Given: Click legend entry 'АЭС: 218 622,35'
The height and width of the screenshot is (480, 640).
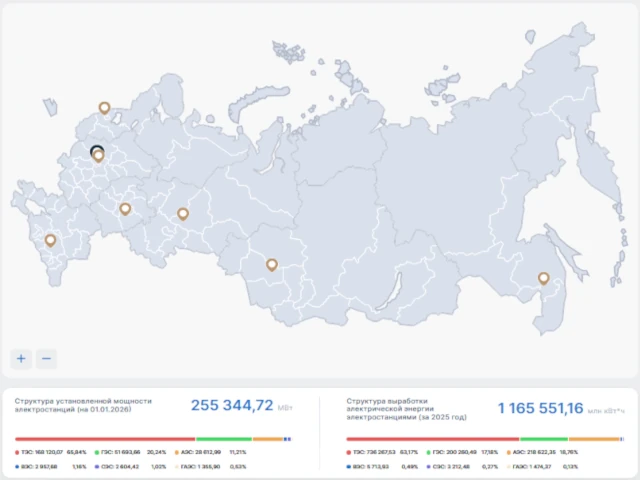Looking at the screenshot, I should pos(532,452).
